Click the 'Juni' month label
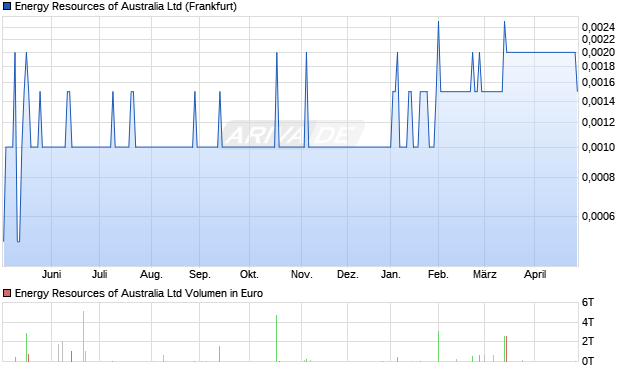The height and width of the screenshot is (371, 620). pos(51,274)
